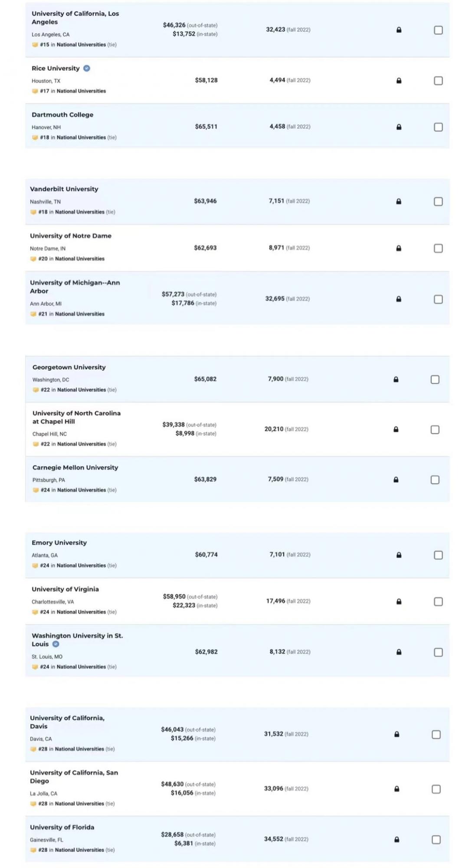Click the lock icon in Vanderbilt University row
Viewport: 475px width, 868px height.
pyautogui.click(x=398, y=201)
